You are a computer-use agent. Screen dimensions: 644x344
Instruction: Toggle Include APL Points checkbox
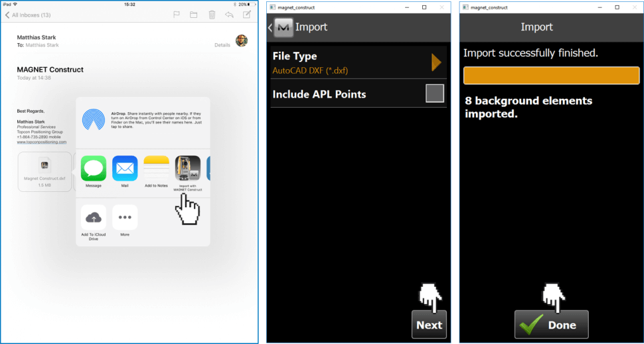point(435,93)
